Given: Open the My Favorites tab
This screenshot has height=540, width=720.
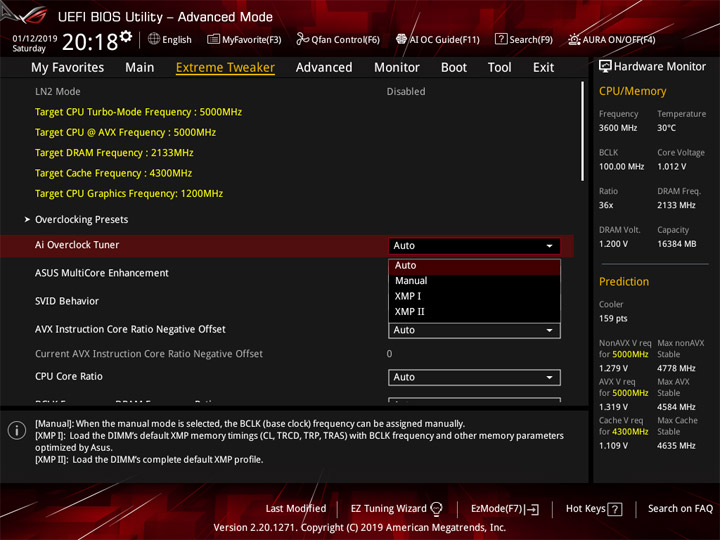Looking at the screenshot, I should click(68, 68).
